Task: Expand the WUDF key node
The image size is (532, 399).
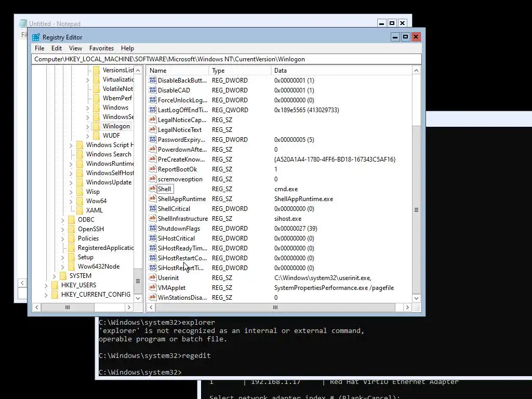Action: click(x=87, y=136)
